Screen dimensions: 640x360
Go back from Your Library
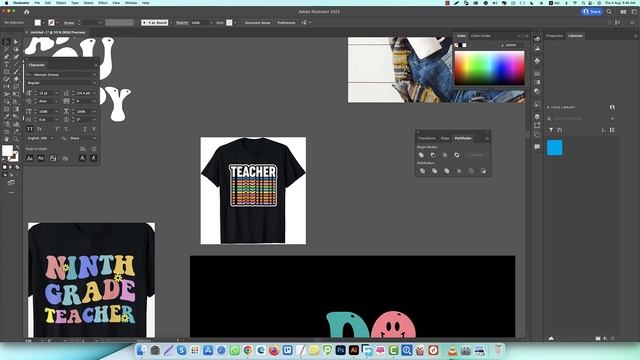548,107
